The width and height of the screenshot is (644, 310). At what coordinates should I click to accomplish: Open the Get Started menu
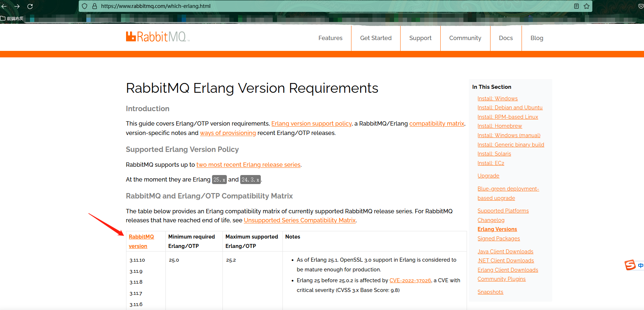376,38
